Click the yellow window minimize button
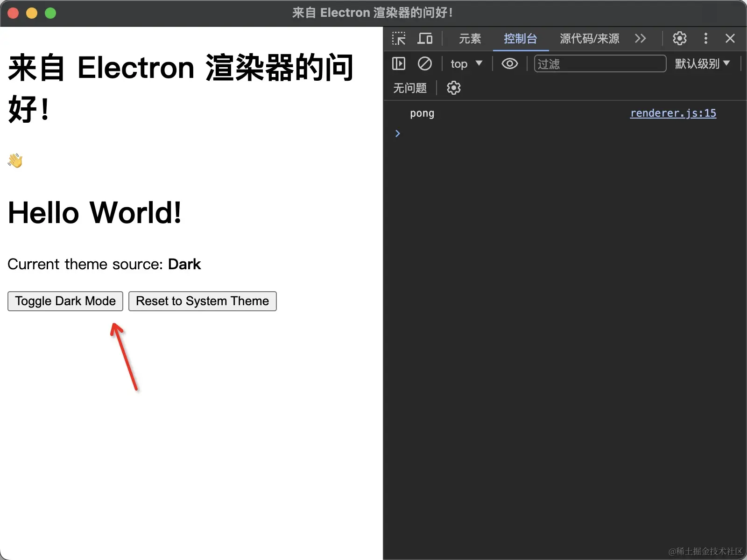 pyautogui.click(x=32, y=13)
